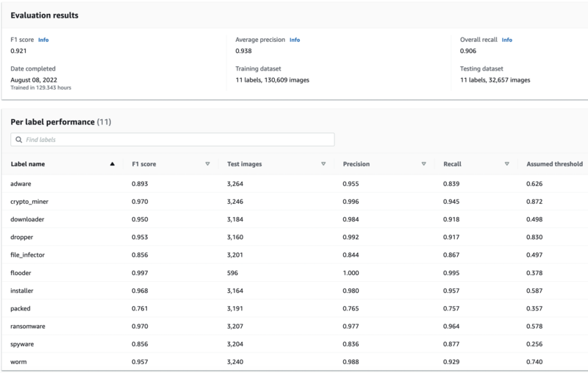Open the Info link beside Average precision
Image resolution: width=588 pixels, height=373 pixels.
point(295,40)
